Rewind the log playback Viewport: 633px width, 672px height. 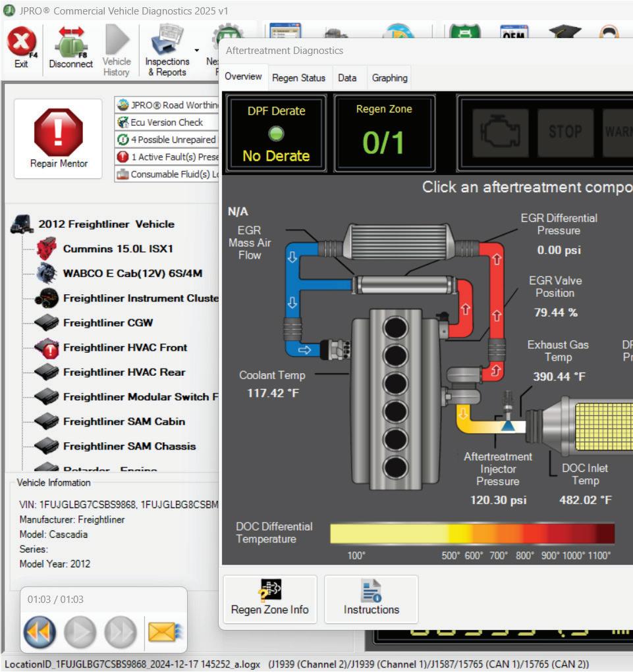(x=40, y=632)
